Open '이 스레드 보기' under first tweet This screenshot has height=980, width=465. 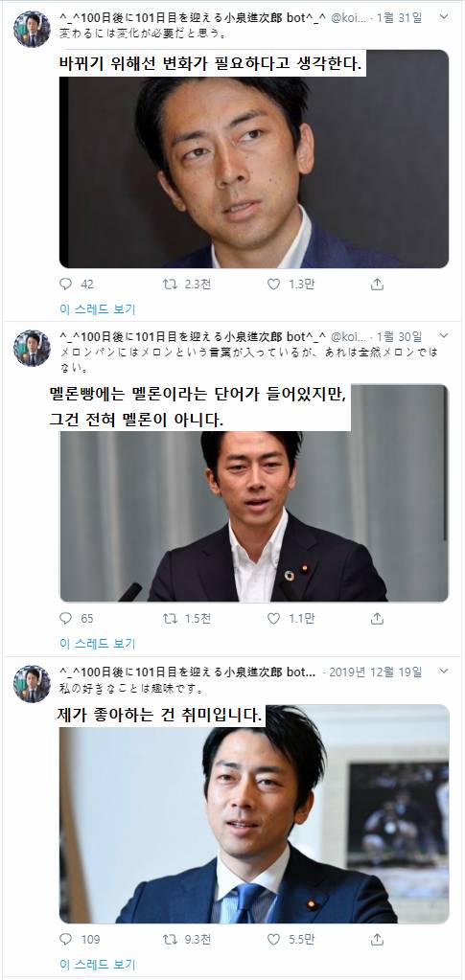98,308
